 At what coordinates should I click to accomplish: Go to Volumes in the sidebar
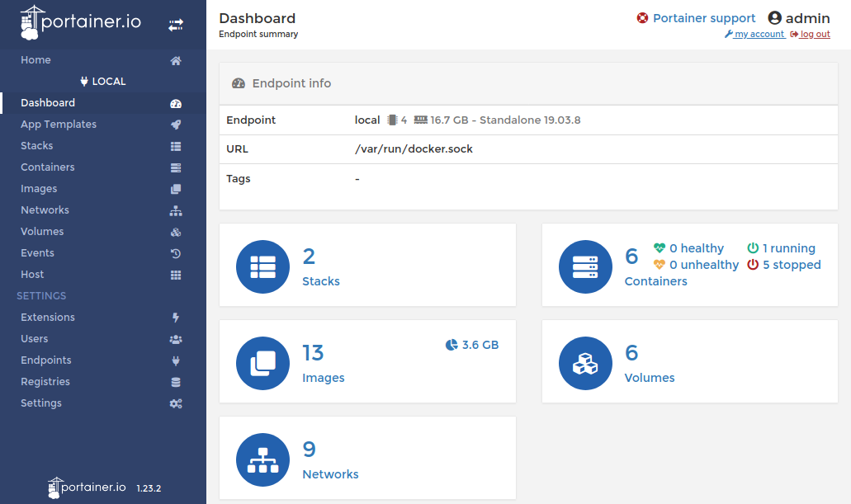pos(42,232)
